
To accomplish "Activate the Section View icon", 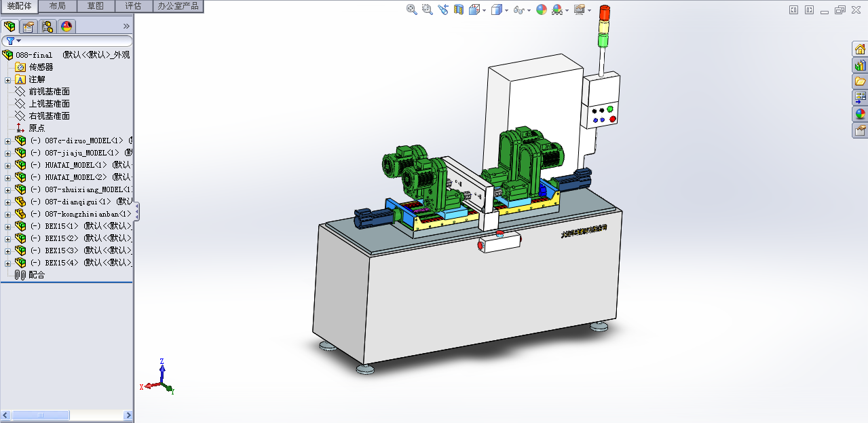I will (459, 10).
